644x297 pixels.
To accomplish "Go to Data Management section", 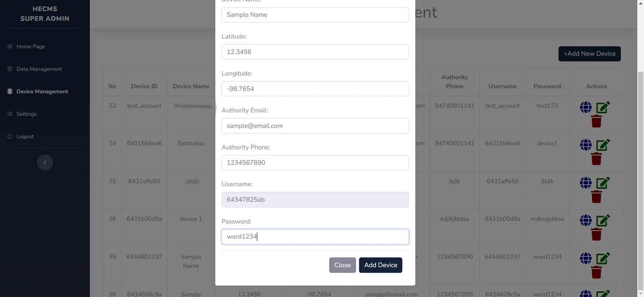I will pyautogui.click(x=39, y=69).
